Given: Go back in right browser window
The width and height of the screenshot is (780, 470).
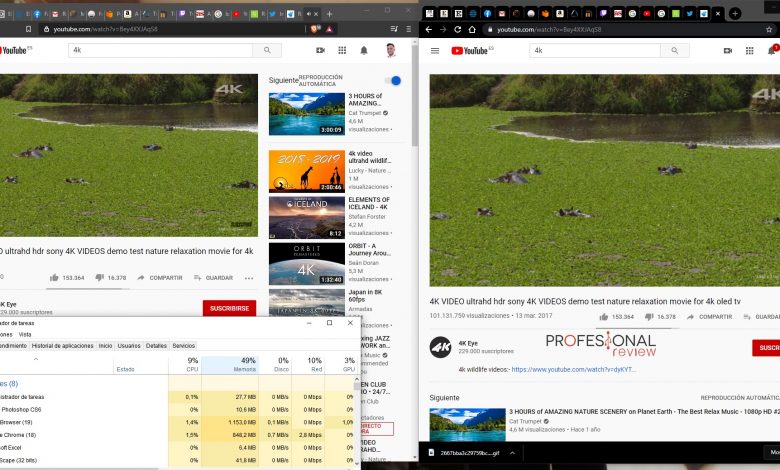Looking at the screenshot, I should tap(429, 29).
